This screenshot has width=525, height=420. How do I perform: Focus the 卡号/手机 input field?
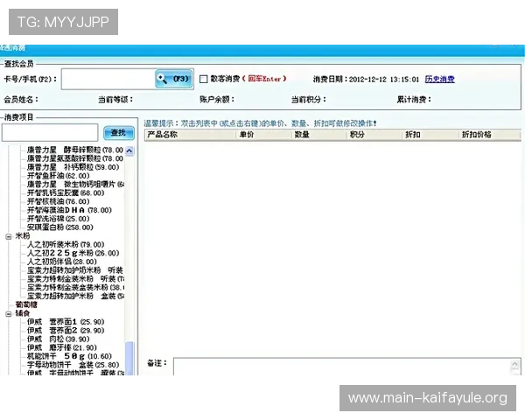(108, 79)
